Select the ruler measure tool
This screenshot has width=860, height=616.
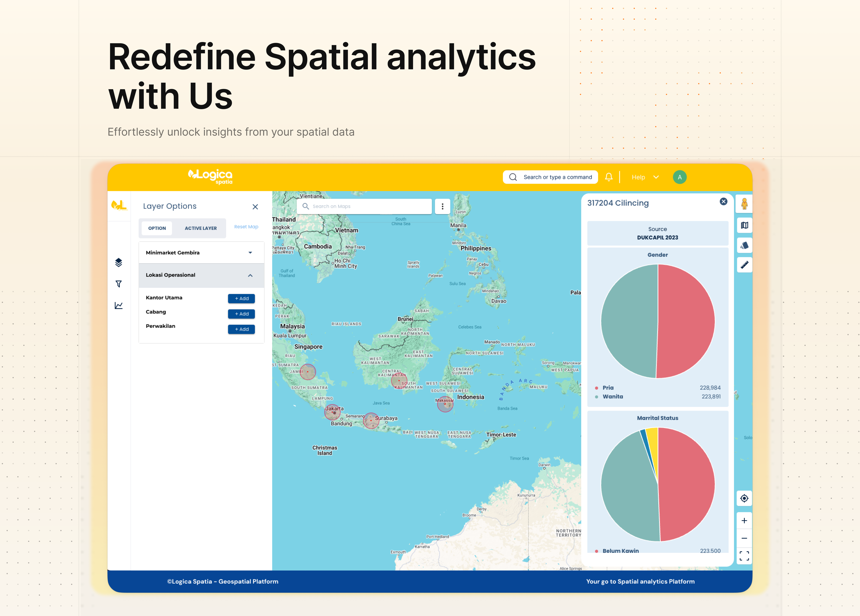(x=744, y=265)
